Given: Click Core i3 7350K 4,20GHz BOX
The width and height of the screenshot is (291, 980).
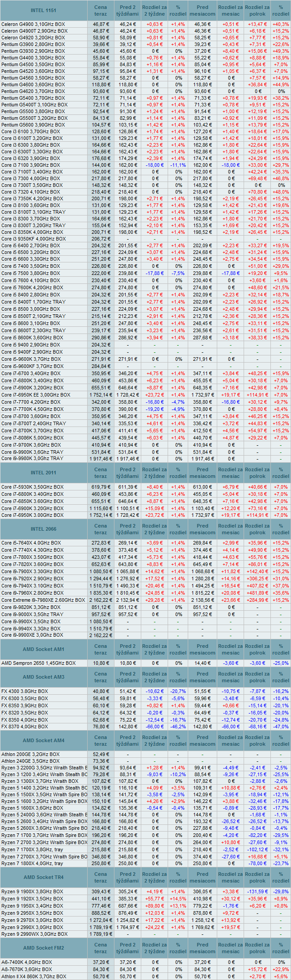Looking at the screenshot, I should pyautogui.click(x=32, y=199).
